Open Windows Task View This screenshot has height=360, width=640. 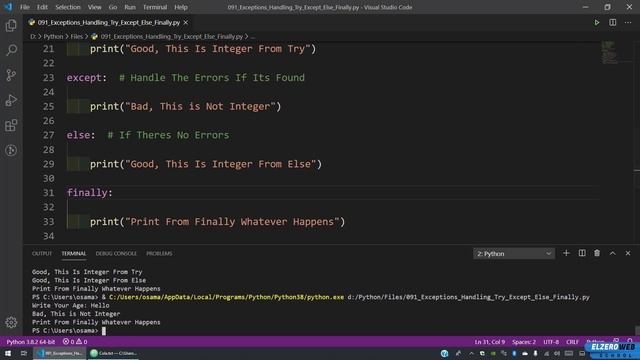click(x=23, y=353)
